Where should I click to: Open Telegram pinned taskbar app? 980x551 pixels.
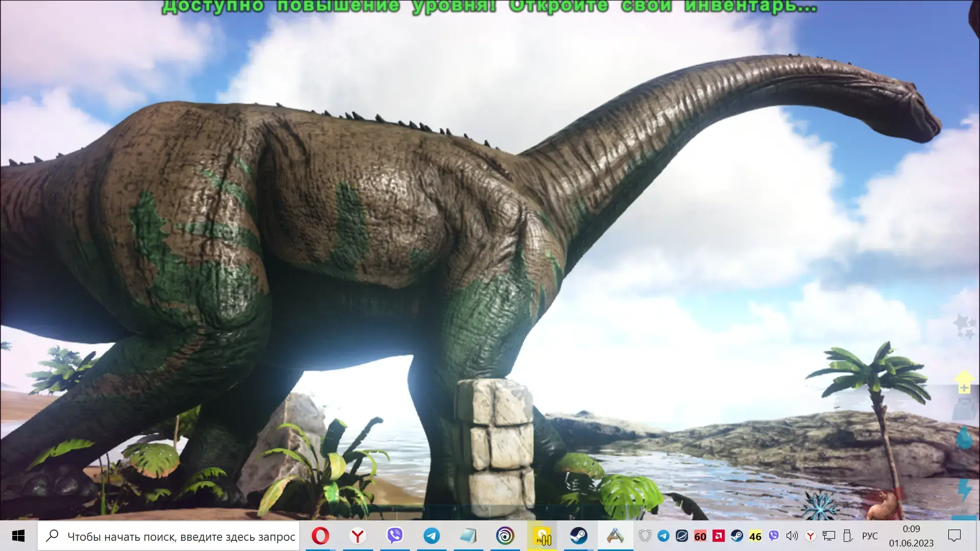click(432, 536)
